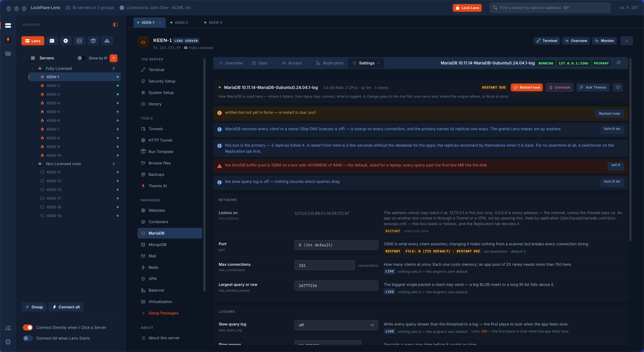Click Restart now in the port warning banner
644x352 pixels.
point(609,113)
